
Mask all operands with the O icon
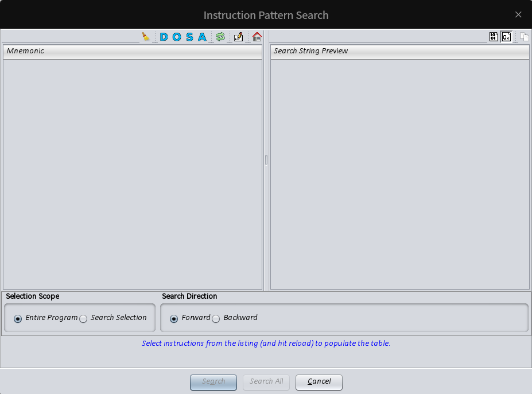pos(177,37)
